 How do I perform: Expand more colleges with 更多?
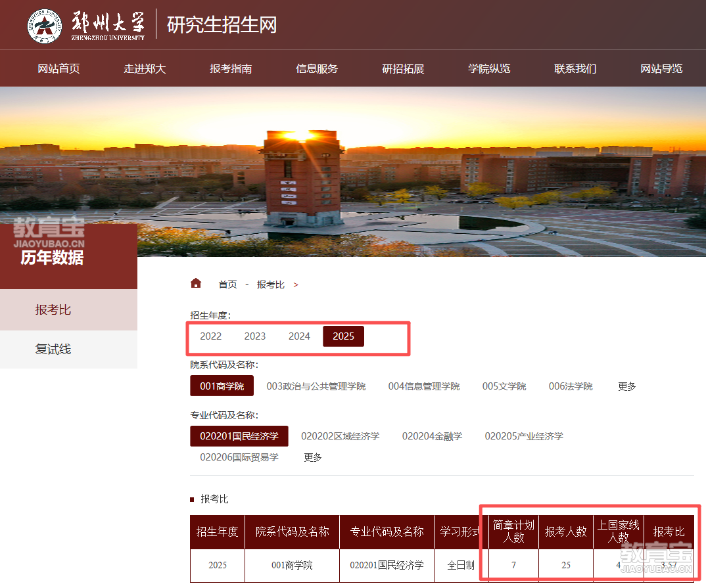click(x=627, y=386)
